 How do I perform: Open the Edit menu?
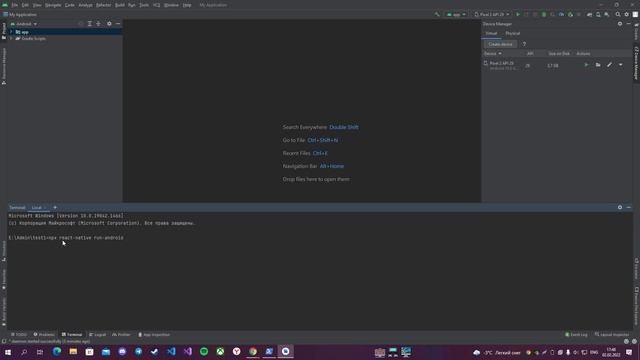[x=25, y=5]
